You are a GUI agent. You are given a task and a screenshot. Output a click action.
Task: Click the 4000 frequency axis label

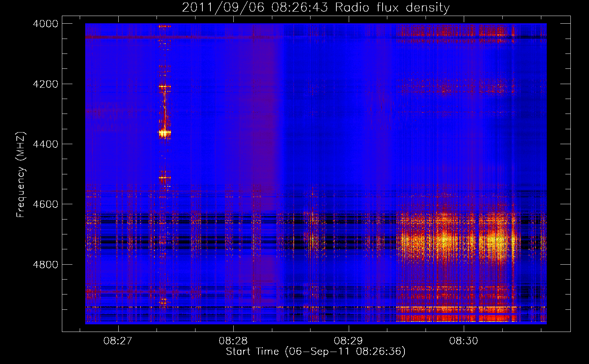tap(46, 24)
